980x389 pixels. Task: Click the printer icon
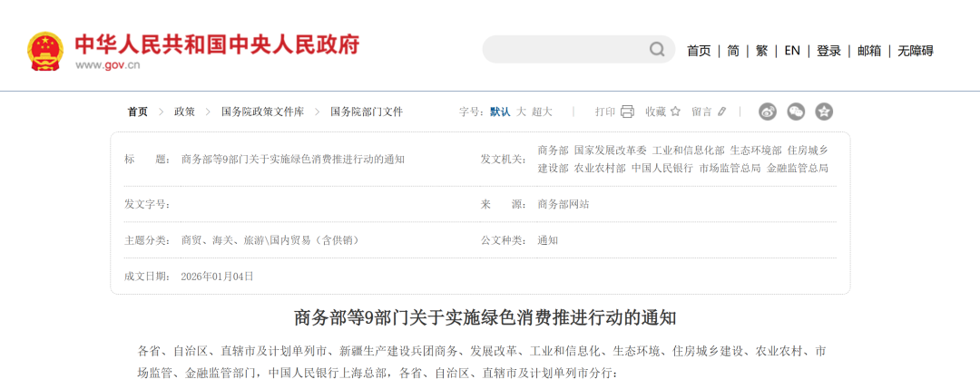[x=628, y=112]
